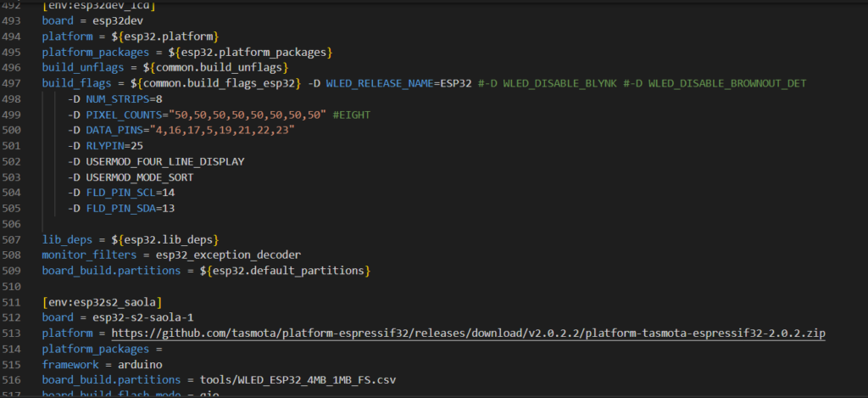Click the RLYPIN=25 flag
Screen dimensions: 868x398
tap(114, 146)
